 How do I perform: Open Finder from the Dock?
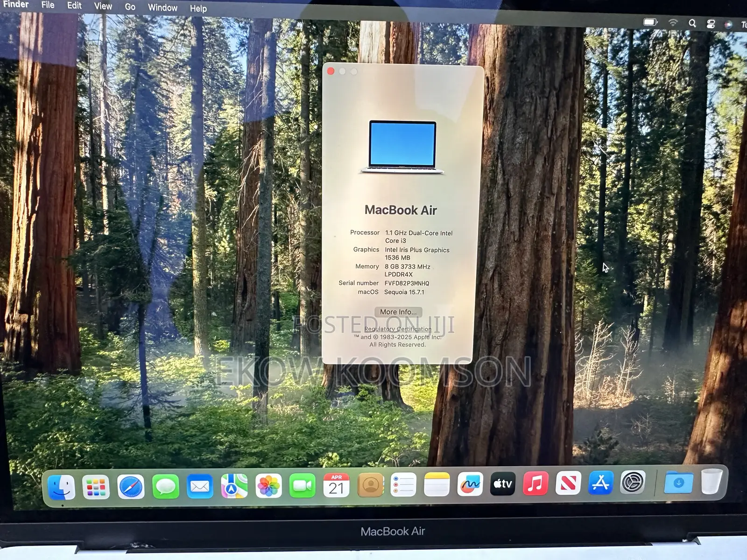pos(62,487)
